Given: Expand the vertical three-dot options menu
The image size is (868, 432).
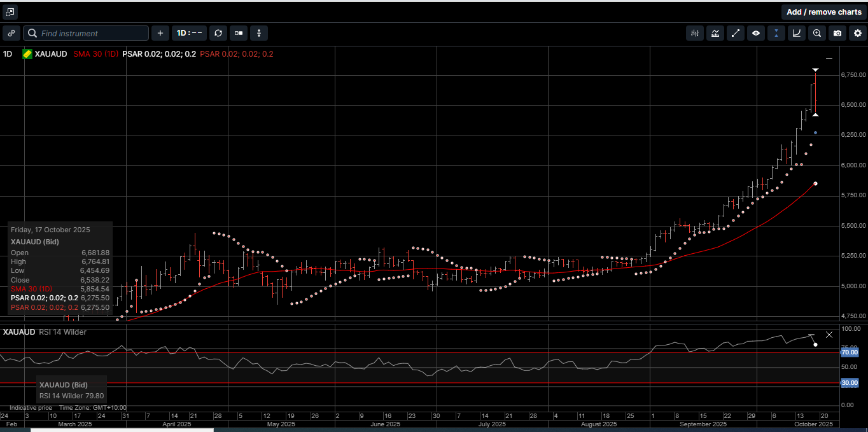Looking at the screenshot, I should pos(259,33).
